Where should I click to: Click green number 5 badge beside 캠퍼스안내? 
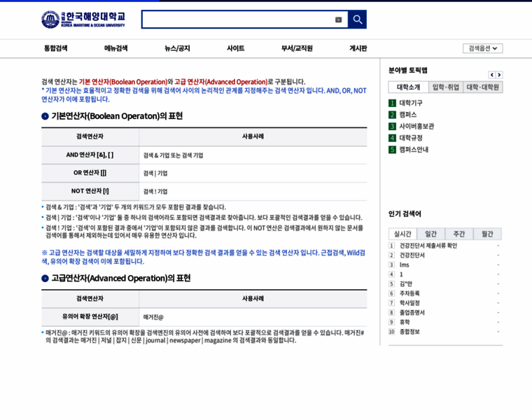coord(392,150)
